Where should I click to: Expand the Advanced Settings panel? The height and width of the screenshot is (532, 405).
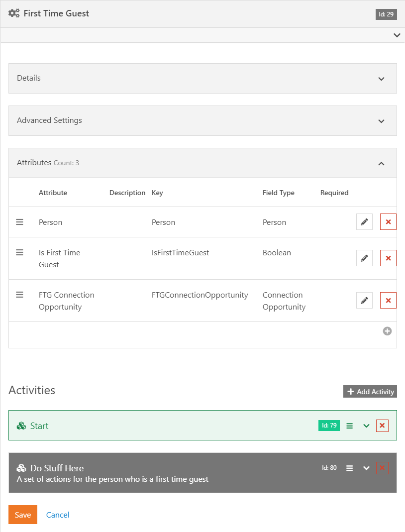[381, 121]
